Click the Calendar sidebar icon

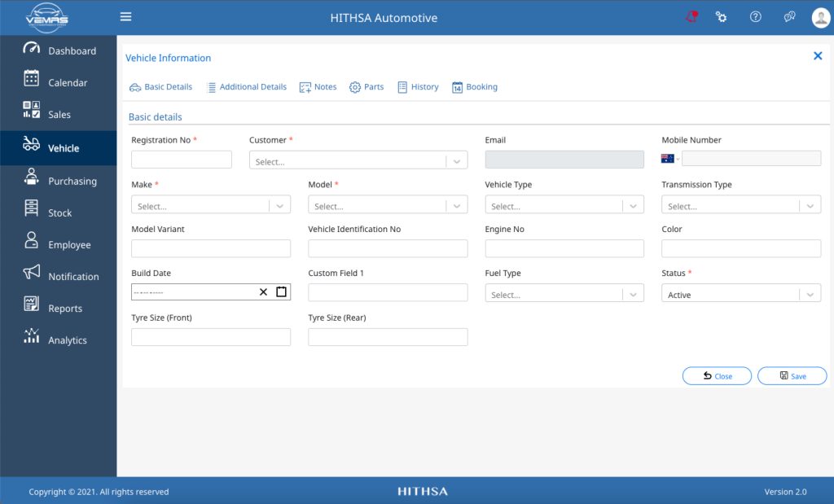[32, 78]
